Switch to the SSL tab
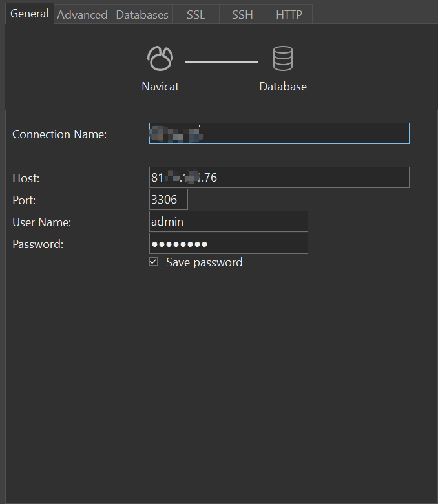The image size is (438, 504). pos(196,14)
